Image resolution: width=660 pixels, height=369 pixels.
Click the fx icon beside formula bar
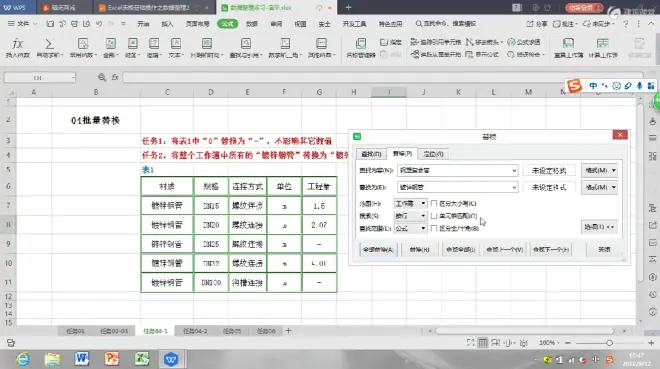point(114,77)
